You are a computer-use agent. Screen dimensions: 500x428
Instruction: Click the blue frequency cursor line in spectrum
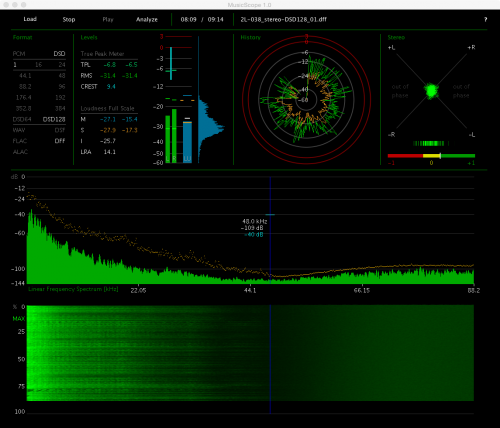(270, 230)
